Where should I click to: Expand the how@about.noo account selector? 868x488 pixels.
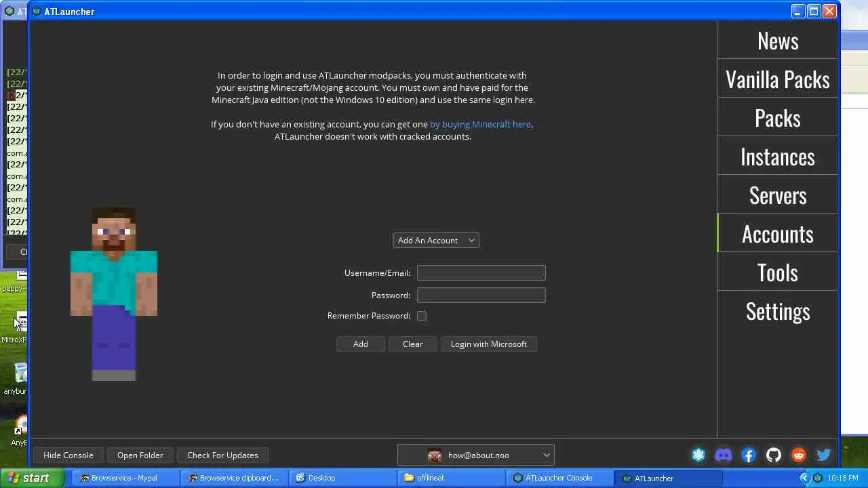pos(476,455)
